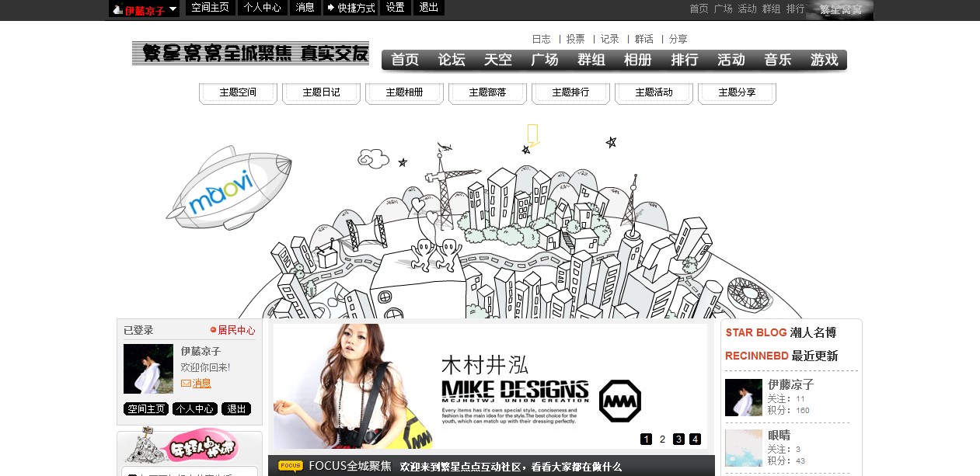Open 个人中心 in the top black bar
The height and width of the screenshot is (476, 980).
(x=262, y=8)
